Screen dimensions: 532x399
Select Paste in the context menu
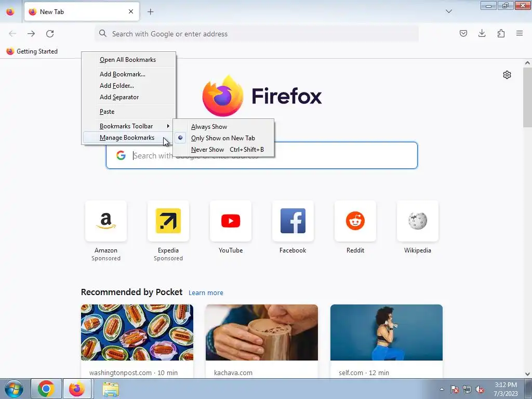pos(129,112)
